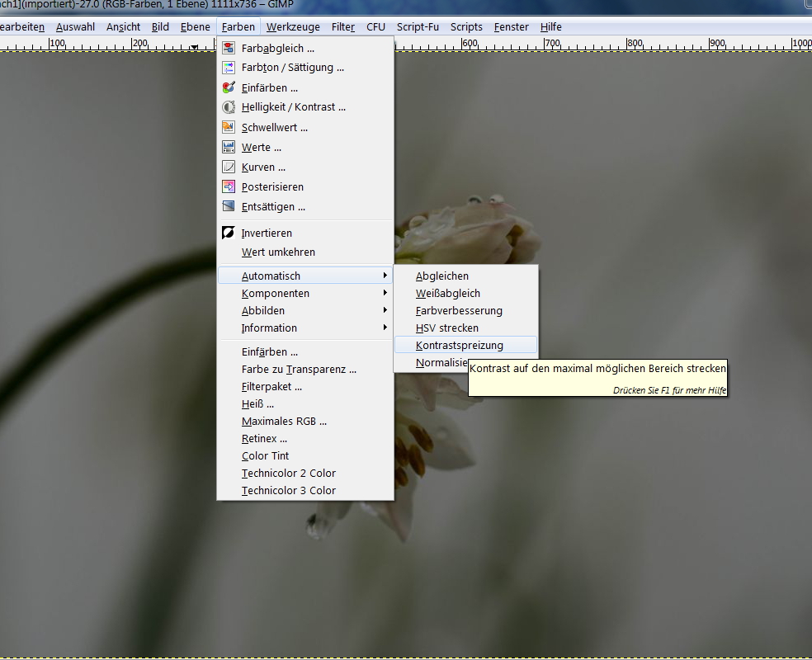The image size is (812, 660).
Task: Open the Filter menu
Action: 342,27
